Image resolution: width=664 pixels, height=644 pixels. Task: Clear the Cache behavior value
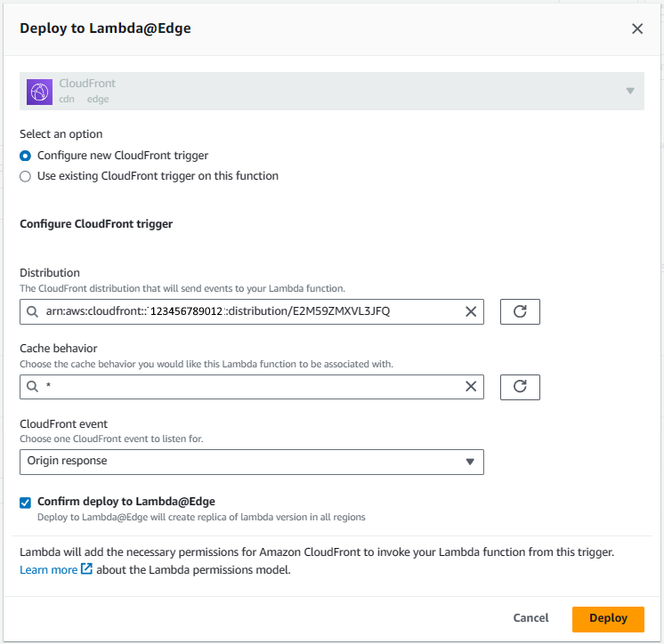pyautogui.click(x=471, y=386)
